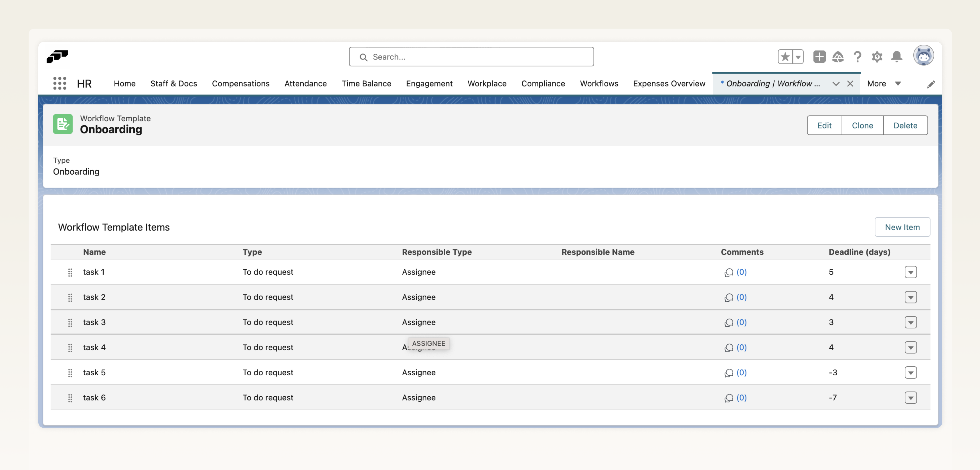Open the Help question mark icon
This screenshot has height=470, width=980.
tap(857, 57)
